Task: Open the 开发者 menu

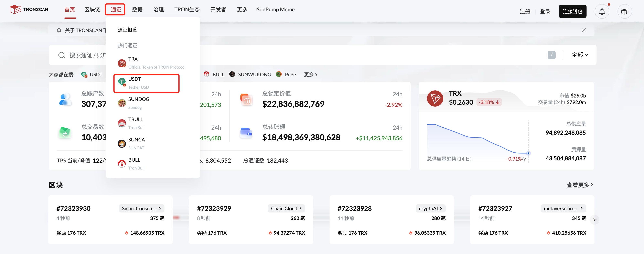Action: [x=218, y=10]
